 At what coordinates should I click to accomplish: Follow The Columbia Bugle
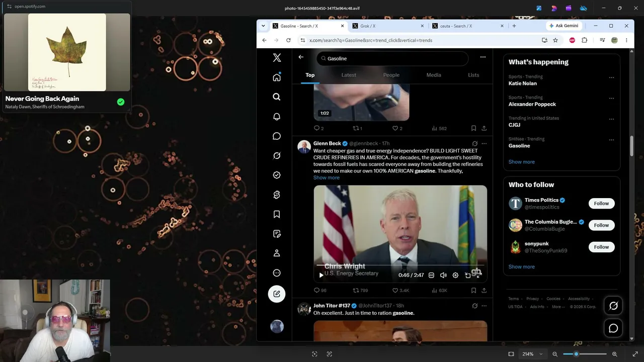coord(601,225)
